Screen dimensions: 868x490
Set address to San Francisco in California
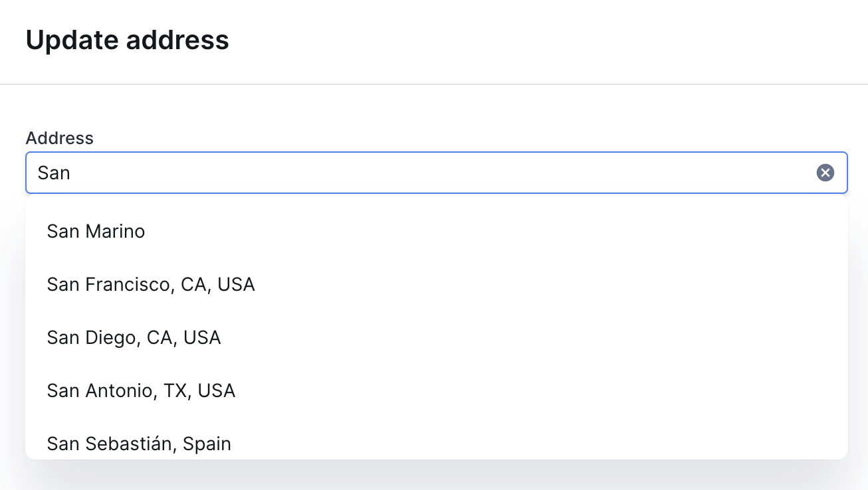(151, 285)
